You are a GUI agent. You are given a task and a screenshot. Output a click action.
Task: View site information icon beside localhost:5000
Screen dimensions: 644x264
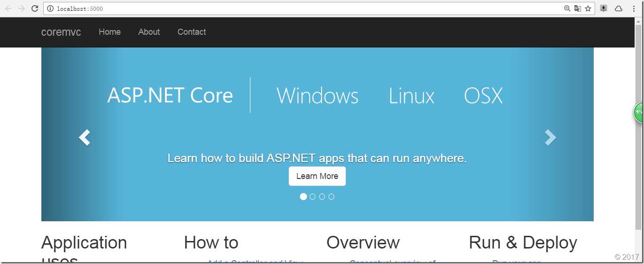point(50,8)
